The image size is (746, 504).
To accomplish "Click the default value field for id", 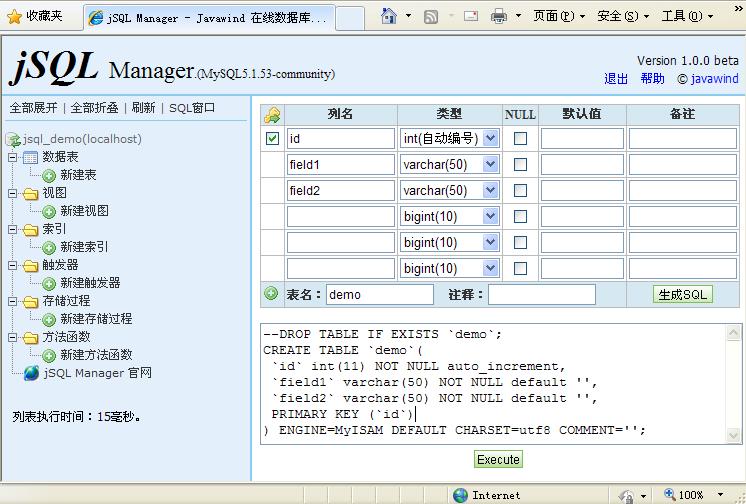I will click(x=582, y=138).
